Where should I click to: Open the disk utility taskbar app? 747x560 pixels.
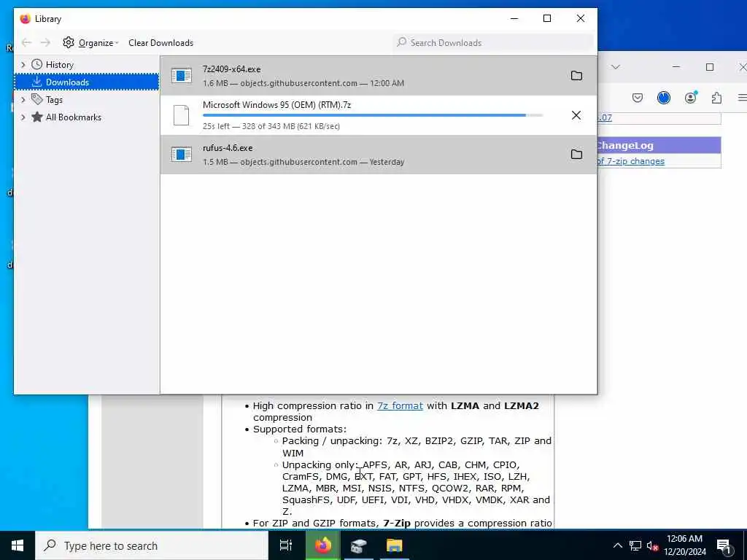point(358,545)
